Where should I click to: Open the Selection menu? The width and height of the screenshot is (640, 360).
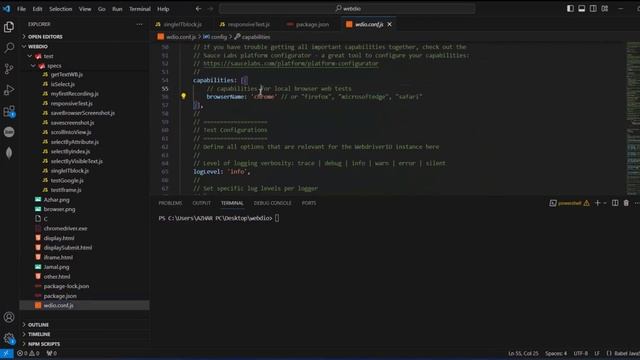point(60,9)
